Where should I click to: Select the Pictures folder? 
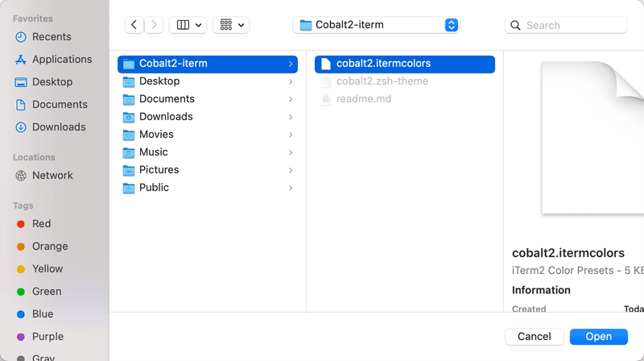pos(208,170)
